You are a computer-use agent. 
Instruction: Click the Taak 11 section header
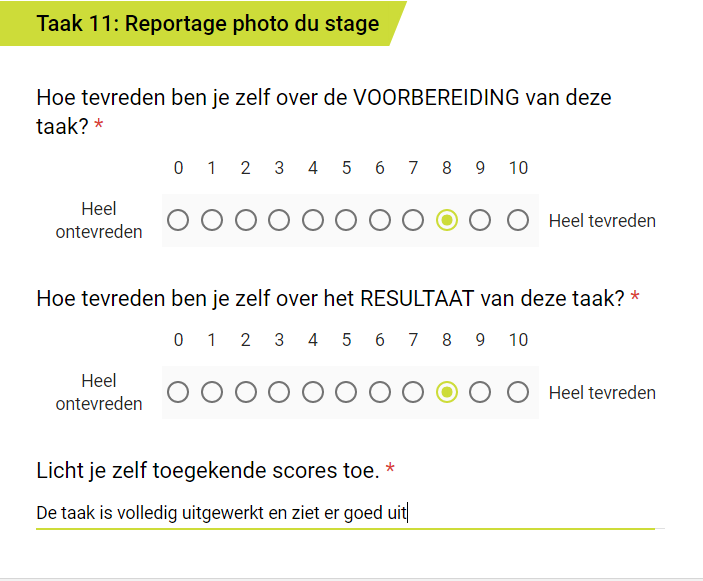(208, 24)
